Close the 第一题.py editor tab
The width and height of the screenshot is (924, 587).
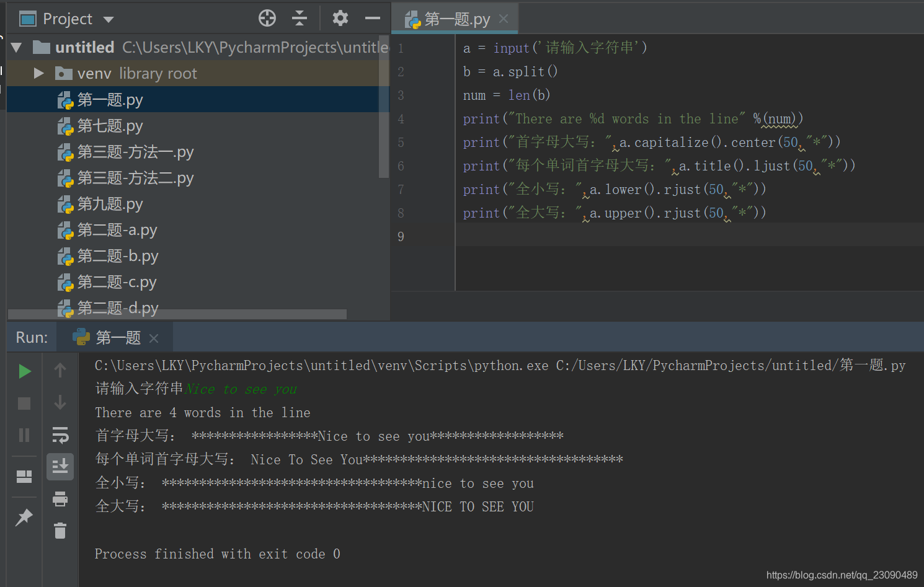pyautogui.click(x=504, y=19)
